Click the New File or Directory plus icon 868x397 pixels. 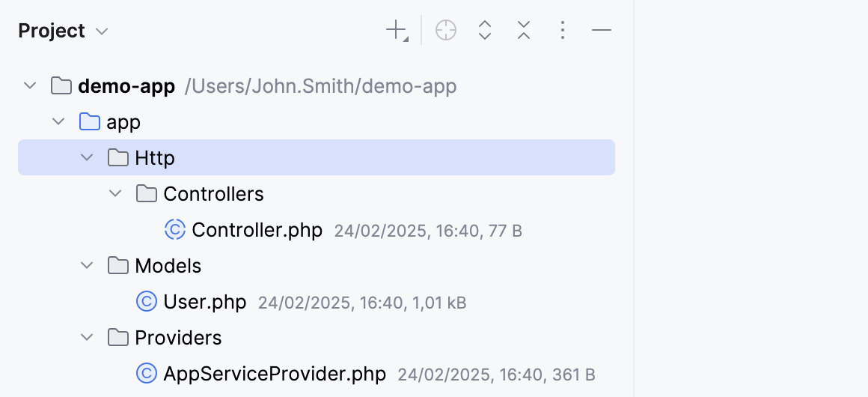(396, 31)
